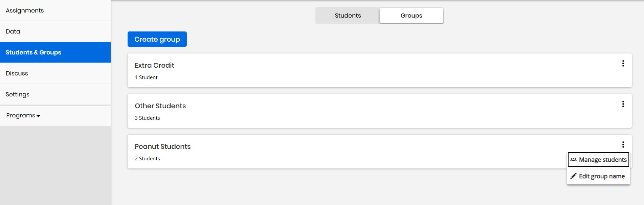Viewport: 644px width, 205px height.
Task: Open the Other Students three-dot menu
Action: (x=623, y=104)
